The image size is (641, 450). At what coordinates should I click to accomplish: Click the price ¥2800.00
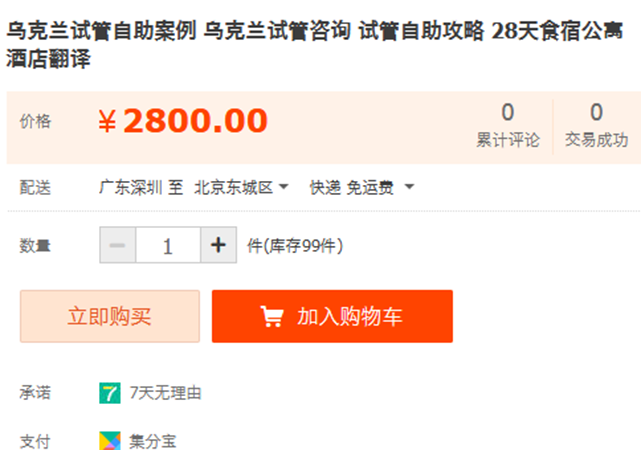tap(183, 121)
